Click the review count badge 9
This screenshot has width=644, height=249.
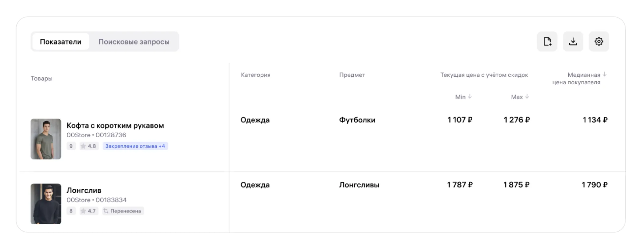[x=71, y=146]
